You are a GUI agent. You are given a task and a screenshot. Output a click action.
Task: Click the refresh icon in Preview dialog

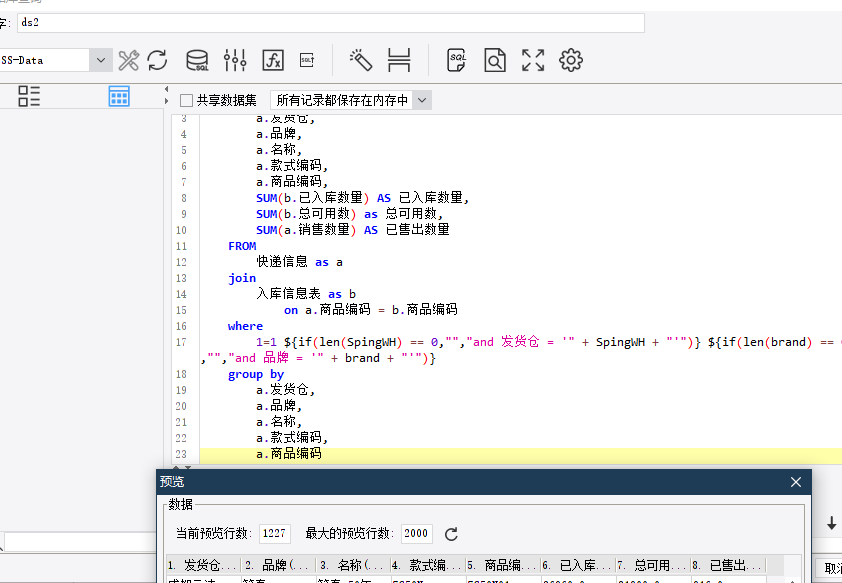pyautogui.click(x=451, y=534)
